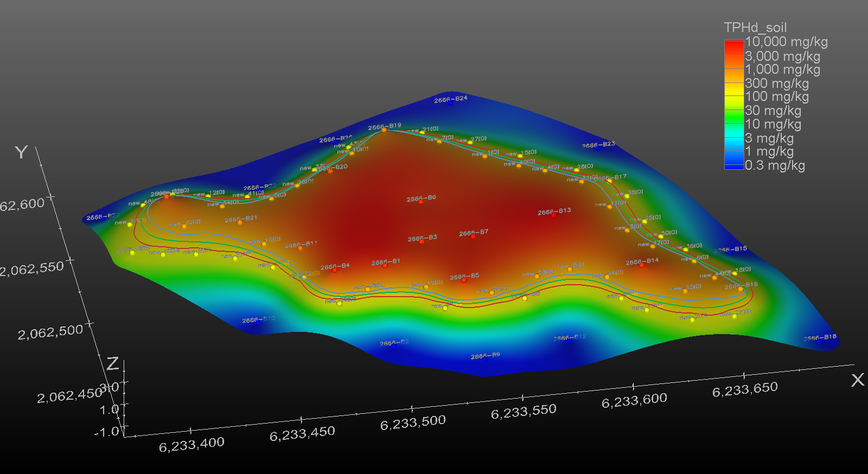The image size is (868, 474).
Task: Select the 6,233,500 X-axis tick label
Action: click(413, 422)
